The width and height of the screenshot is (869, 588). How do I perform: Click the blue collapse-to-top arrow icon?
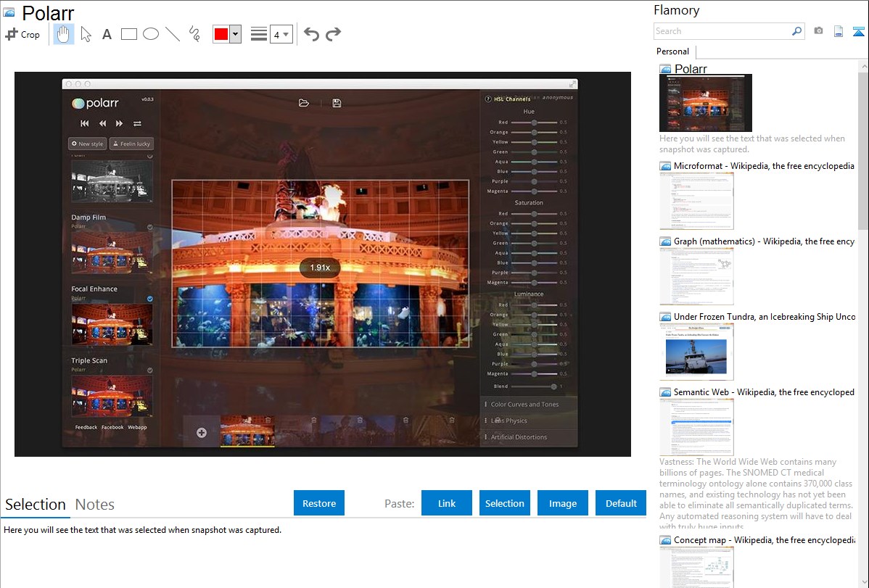click(x=858, y=31)
